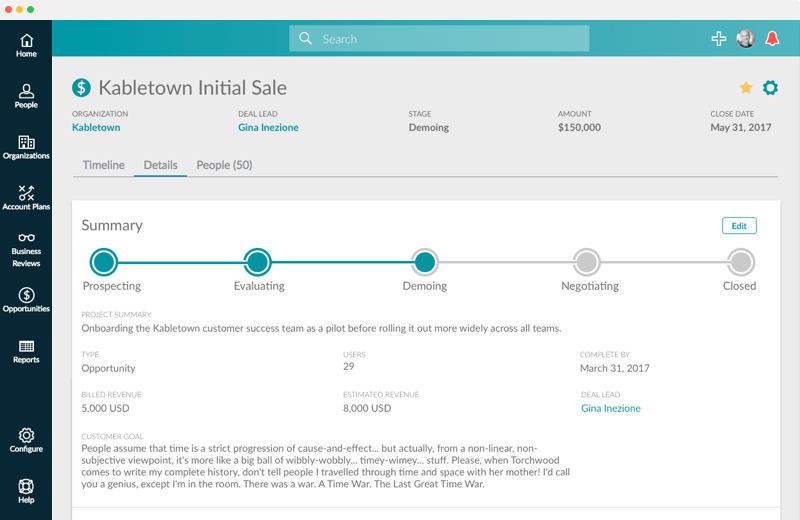
Task: Open Opportunities in the sidebar
Action: tap(26, 300)
